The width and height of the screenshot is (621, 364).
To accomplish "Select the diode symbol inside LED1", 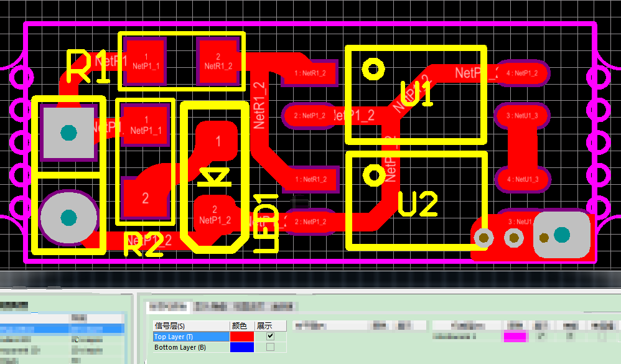I will 215,179.
